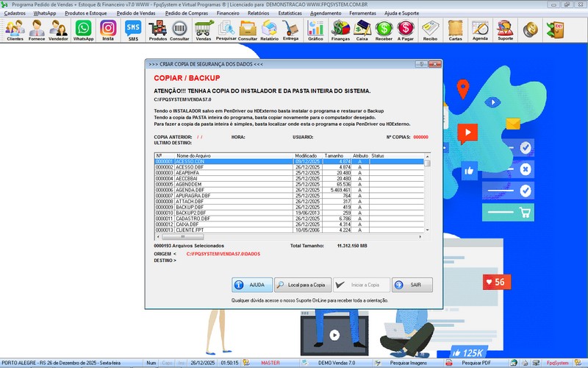Open the Pesquisar magnifier icon
Image resolution: width=588 pixels, height=368 pixels.
226,30
